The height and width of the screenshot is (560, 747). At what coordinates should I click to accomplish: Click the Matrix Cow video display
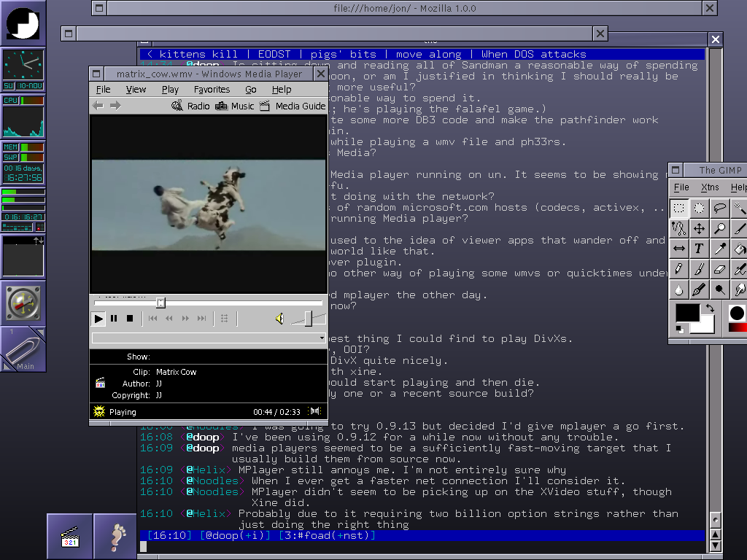(209, 205)
